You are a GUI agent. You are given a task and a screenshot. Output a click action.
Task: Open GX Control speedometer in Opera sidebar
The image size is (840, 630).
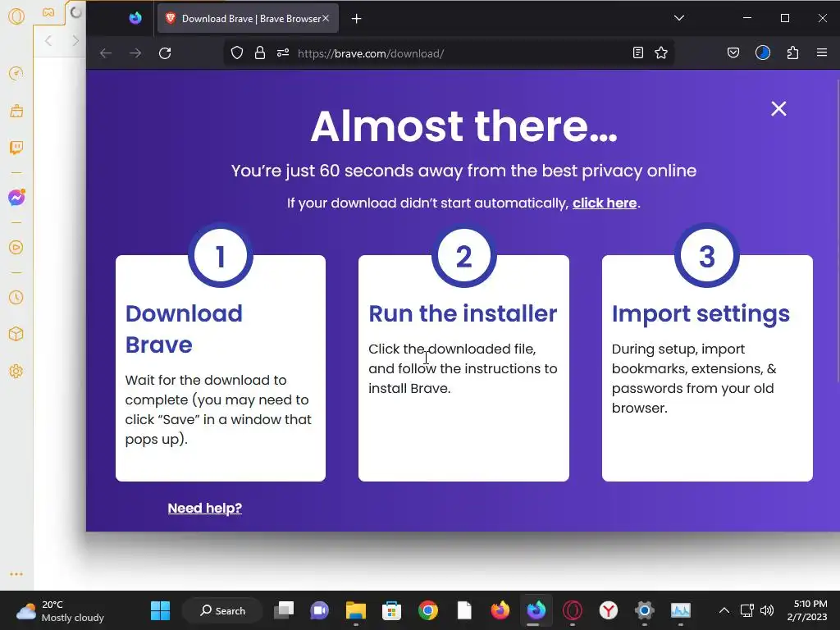[16, 73]
